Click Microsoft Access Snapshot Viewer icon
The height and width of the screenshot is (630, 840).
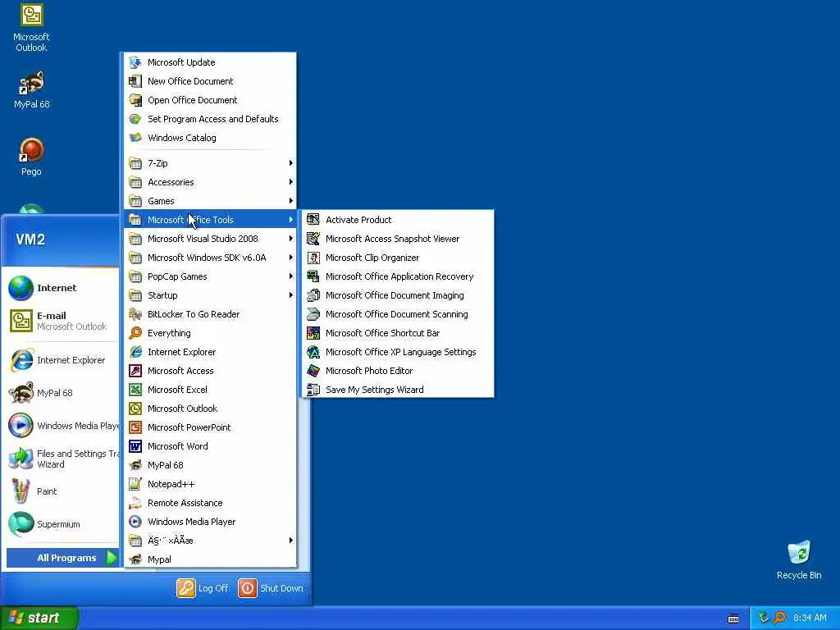pos(313,239)
